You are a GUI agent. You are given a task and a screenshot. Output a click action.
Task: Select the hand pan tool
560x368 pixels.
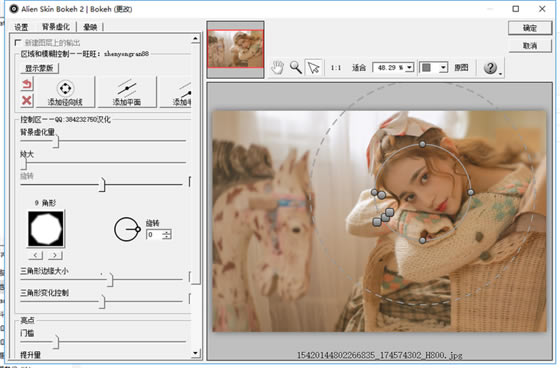[x=278, y=67]
